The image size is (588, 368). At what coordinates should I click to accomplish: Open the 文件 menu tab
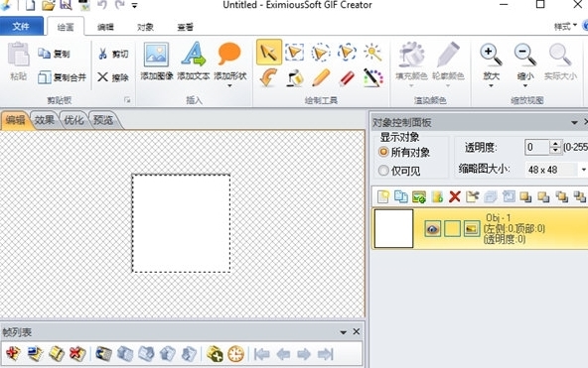[x=21, y=26]
